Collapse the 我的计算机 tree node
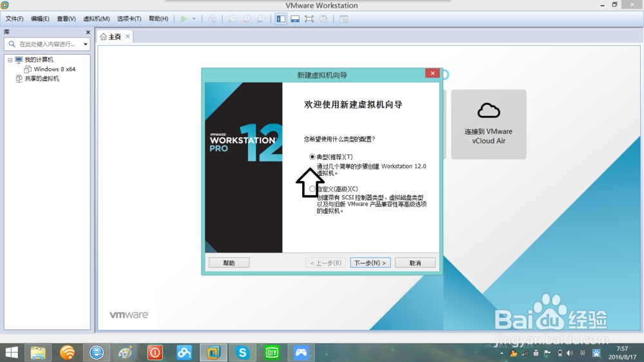Image resolution: width=644 pixels, height=362 pixels. (x=10, y=60)
